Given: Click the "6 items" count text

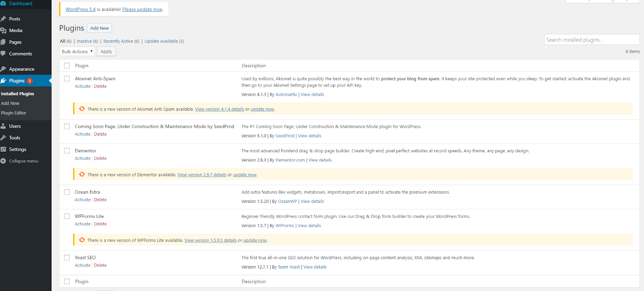Looking at the screenshot, I should tap(632, 52).
